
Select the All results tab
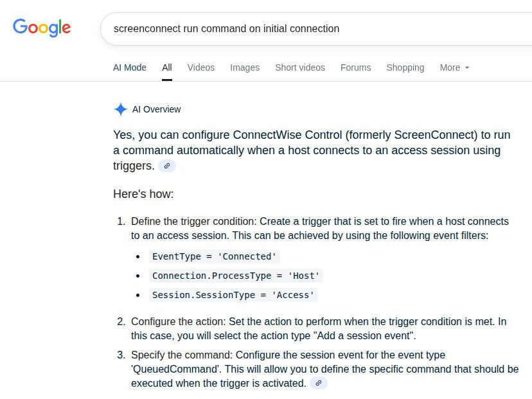tap(167, 67)
